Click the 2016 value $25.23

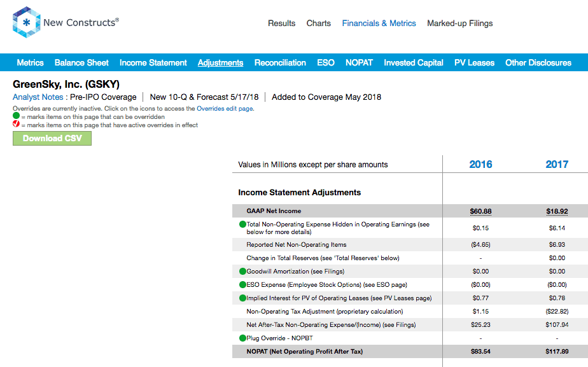(x=480, y=324)
